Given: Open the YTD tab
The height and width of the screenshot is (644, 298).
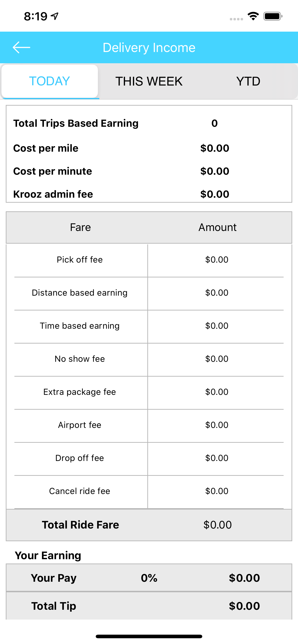Looking at the screenshot, I should click(248, 81).
